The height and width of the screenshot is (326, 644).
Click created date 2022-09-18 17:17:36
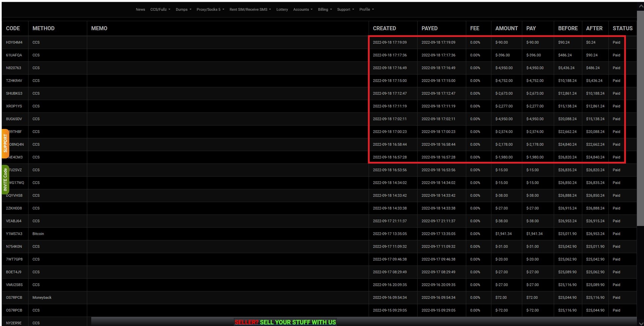[x=390, y=55]
